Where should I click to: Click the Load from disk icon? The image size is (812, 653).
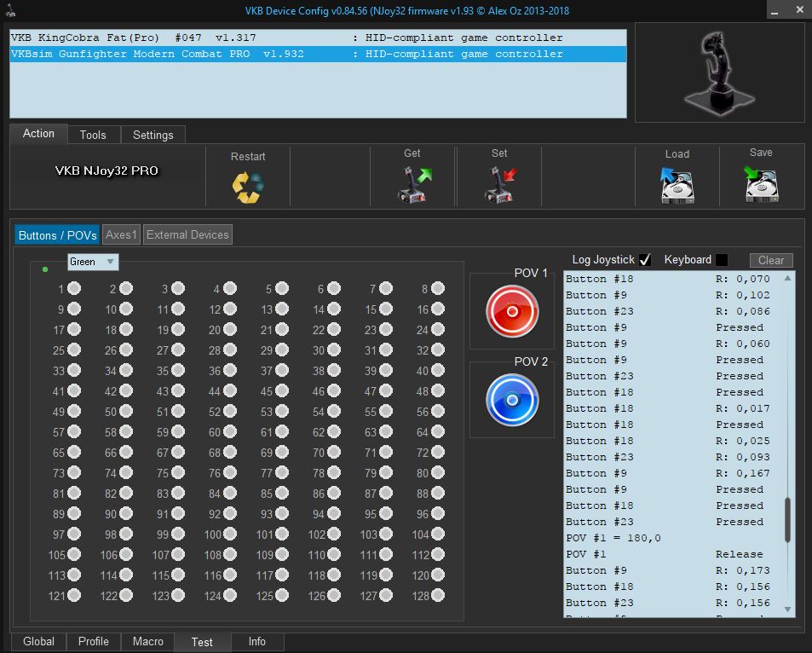click(x=677, y=184)
